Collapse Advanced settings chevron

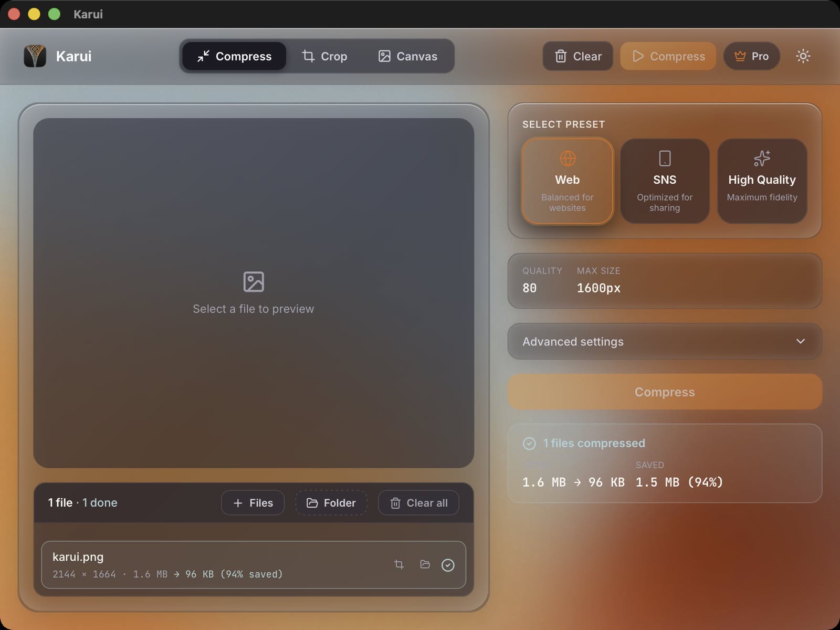click(801, 341)
